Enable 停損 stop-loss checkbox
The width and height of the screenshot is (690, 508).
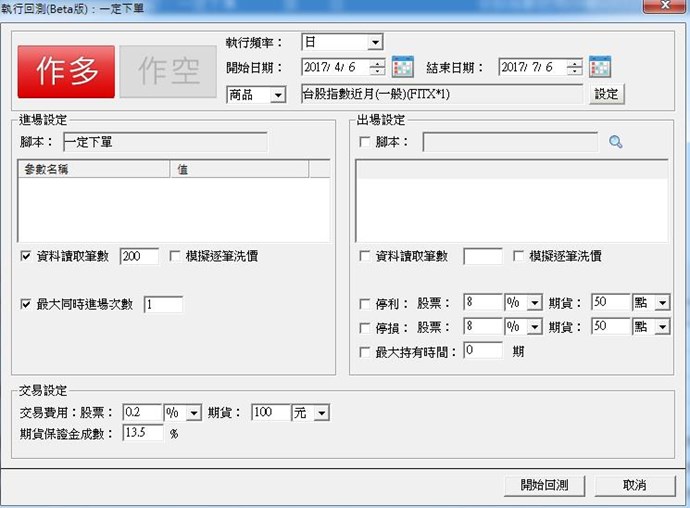[365, 327]
